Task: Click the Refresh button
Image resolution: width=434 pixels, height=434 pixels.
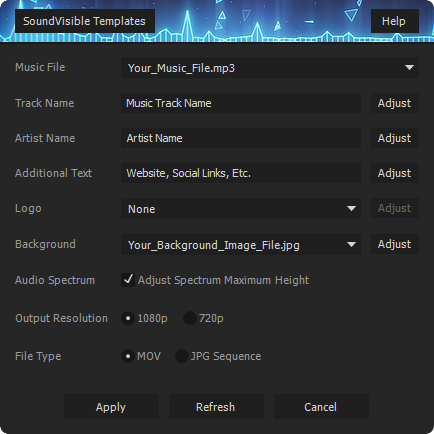Action: 216,407
